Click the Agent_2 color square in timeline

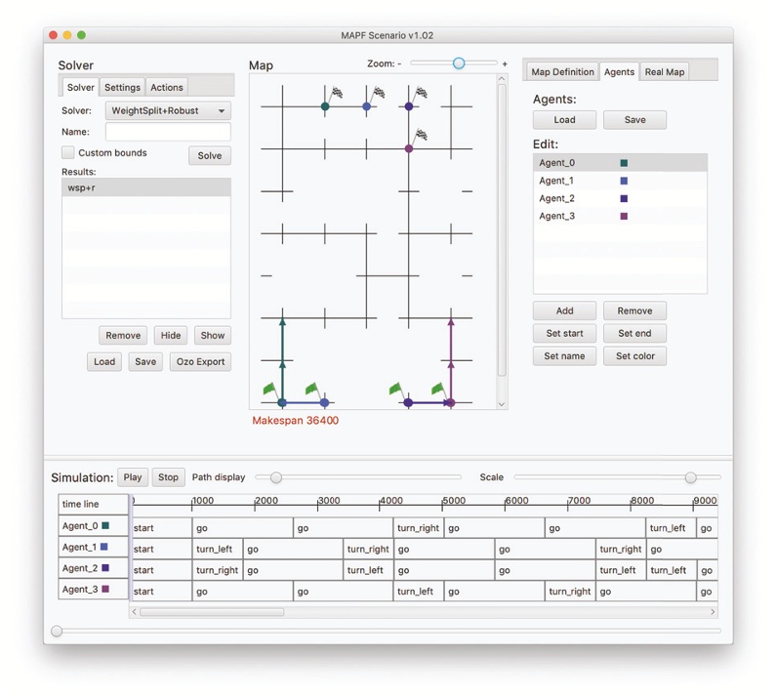pyautogui.click(x=105, y=568)
